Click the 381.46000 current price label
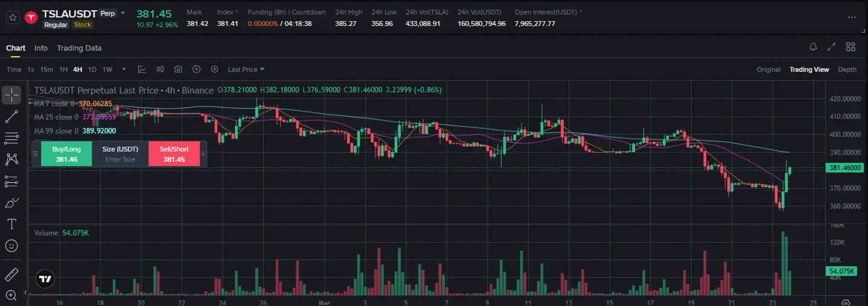 846,168
